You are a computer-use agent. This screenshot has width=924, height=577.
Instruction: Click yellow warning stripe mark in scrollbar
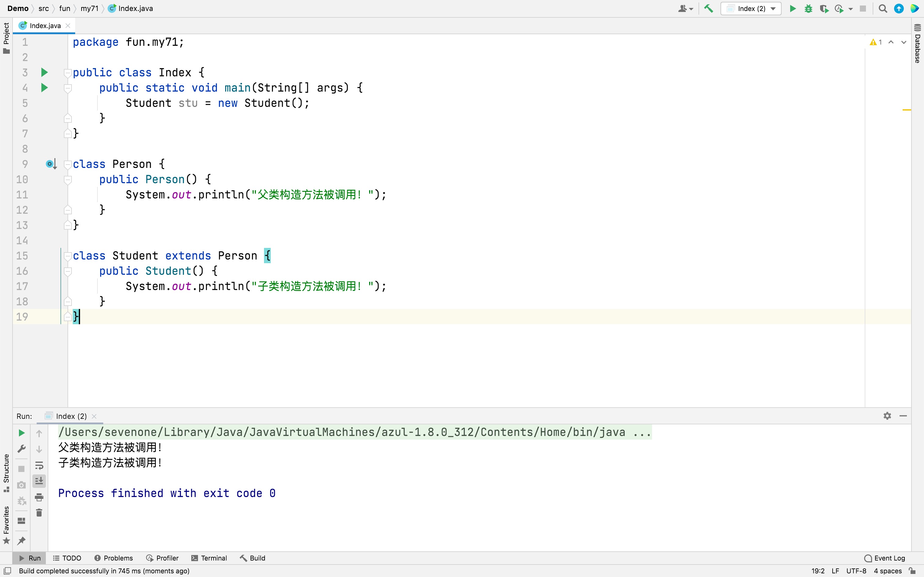[907, 110]
